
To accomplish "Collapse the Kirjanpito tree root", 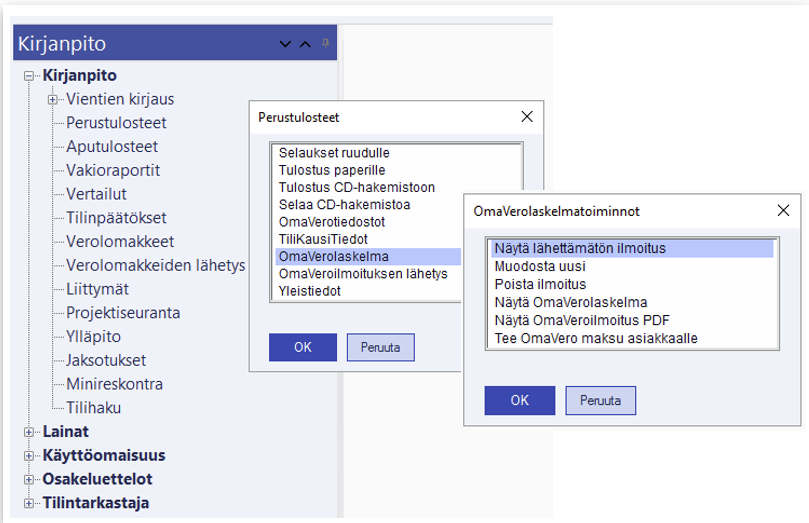I will tap(29, 76).
